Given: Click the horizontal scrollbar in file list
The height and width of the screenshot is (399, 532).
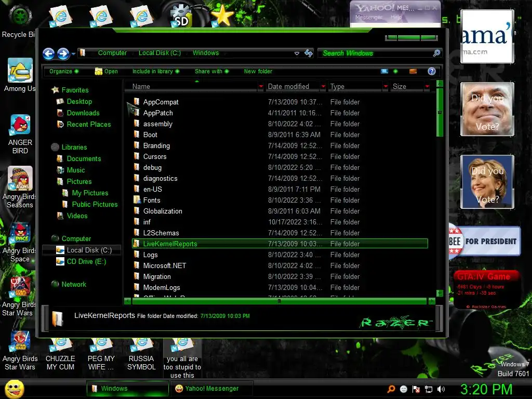Looking at the screenshot, I should click(279, 301).
